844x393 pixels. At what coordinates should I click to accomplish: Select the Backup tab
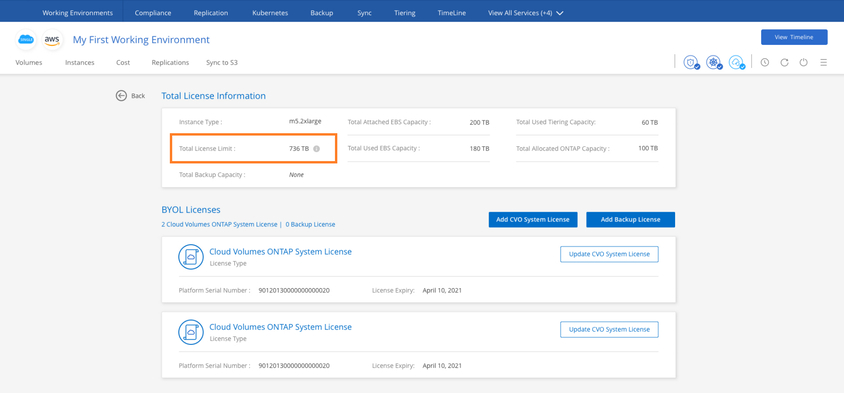click(321, 13)
